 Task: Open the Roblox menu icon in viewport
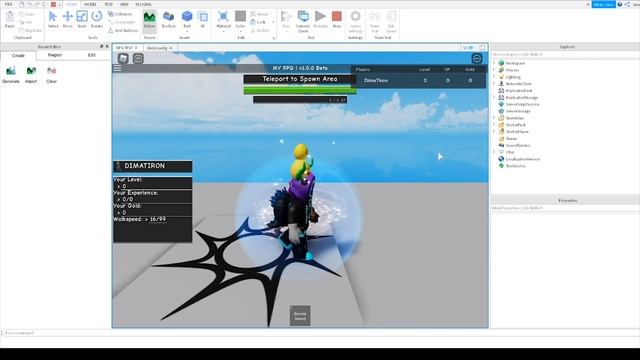tap(123, 58)
